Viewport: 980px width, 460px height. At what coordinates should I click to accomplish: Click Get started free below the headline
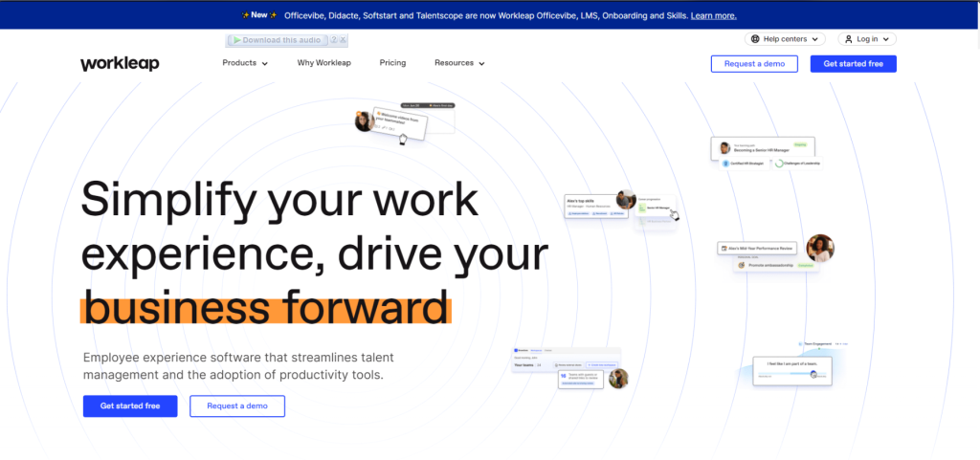click(x=130, y=405)
